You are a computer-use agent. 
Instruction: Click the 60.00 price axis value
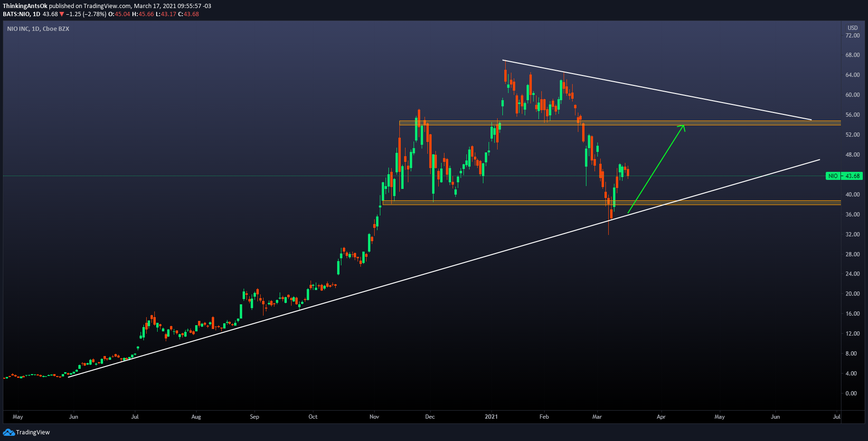852,95
